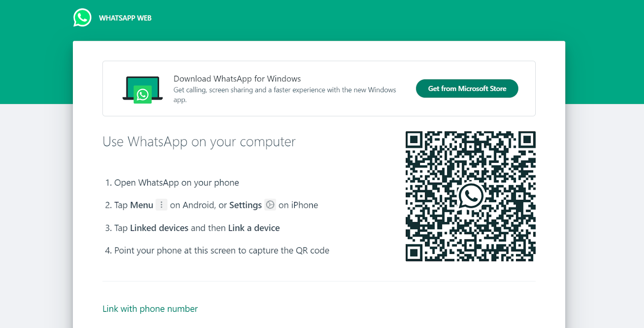Click step 1 Open WhatsApp on your phone

(x=172, y=183)
